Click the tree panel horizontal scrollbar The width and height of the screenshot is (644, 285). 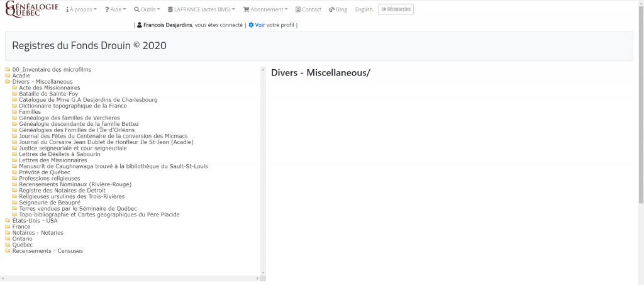[130, 278]
